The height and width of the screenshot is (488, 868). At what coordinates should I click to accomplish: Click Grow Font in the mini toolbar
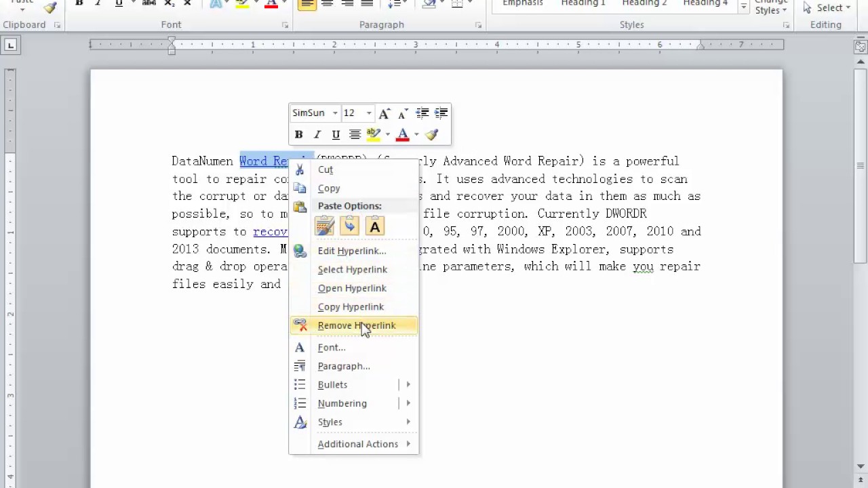pyautogui.click(x=384, y=113)
